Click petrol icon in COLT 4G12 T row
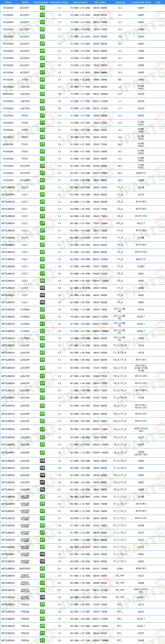 point(42,223)
